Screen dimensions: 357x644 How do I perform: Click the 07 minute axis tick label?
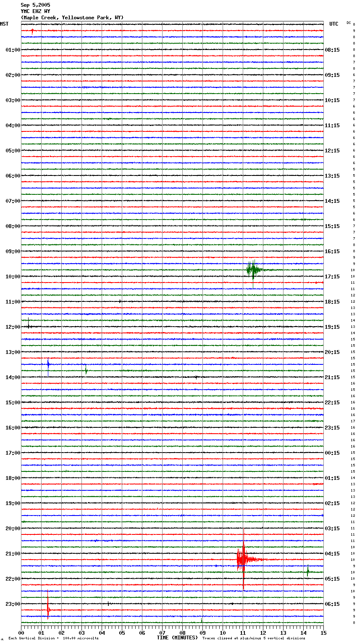[x=162, y=633]
